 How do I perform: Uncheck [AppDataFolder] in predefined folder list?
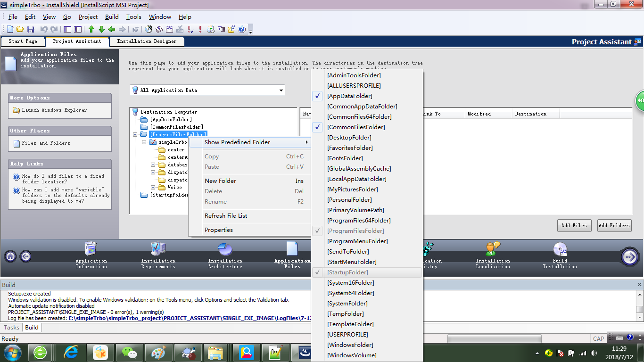tap(367, 96)
